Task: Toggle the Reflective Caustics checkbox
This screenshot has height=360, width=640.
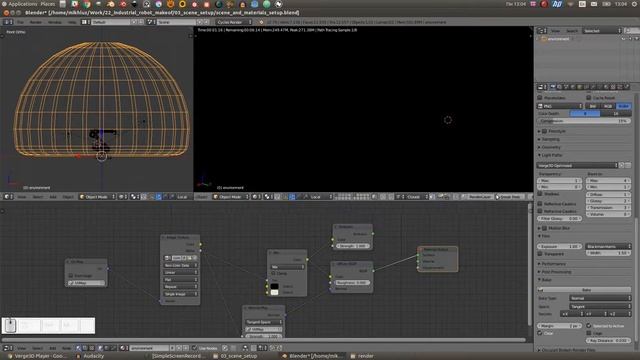Action: coord(540,203)
